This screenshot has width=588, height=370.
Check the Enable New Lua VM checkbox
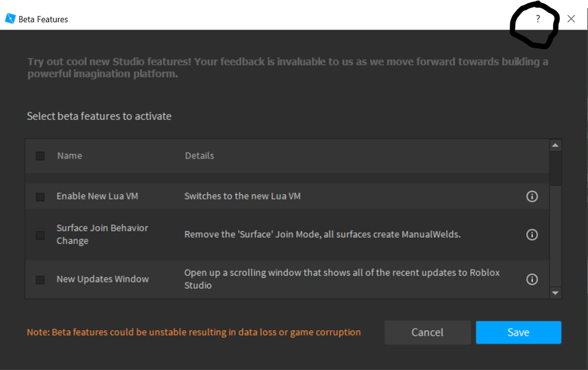click(40, 196)
